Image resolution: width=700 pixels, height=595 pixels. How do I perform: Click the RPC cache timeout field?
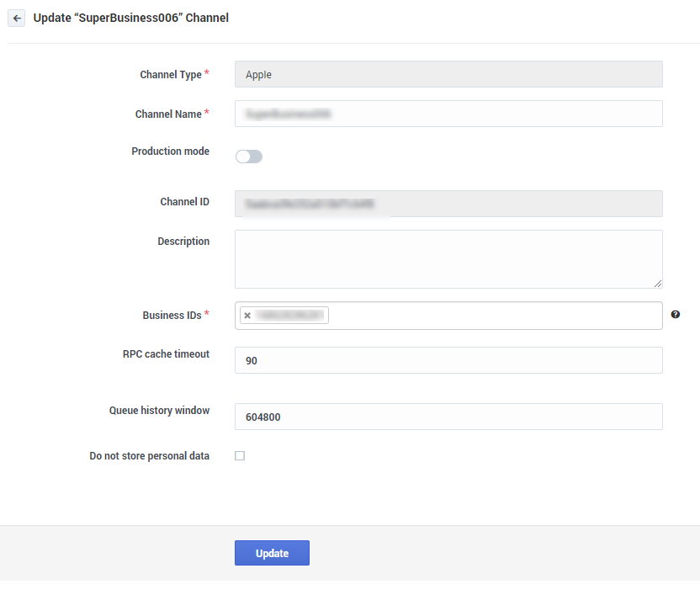pos(448,360)
